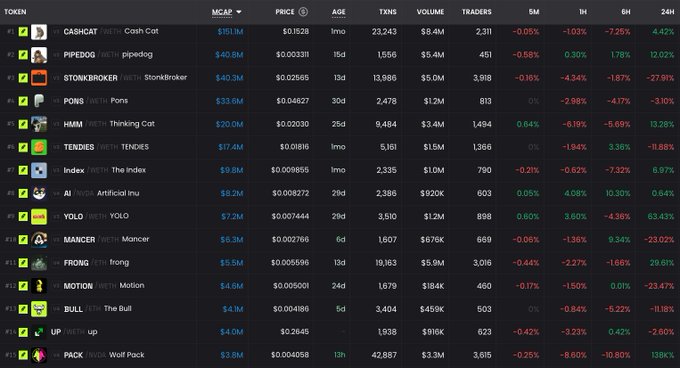Click Index price $0.009855

tap(290, 170)
